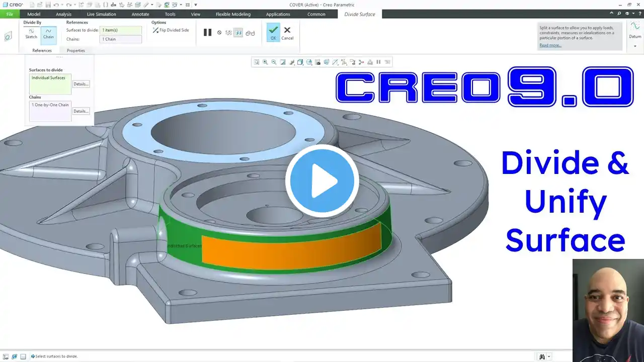Viewport: 644px width, 362px height.
Task: Toggle Flip Divided Side option
Action: [x=171, y=30]
